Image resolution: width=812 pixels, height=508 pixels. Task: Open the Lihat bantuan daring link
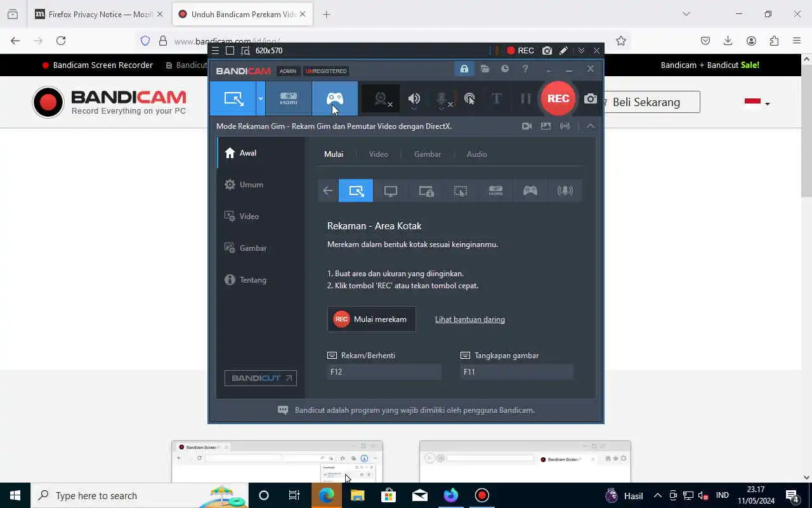click(470, 319)
